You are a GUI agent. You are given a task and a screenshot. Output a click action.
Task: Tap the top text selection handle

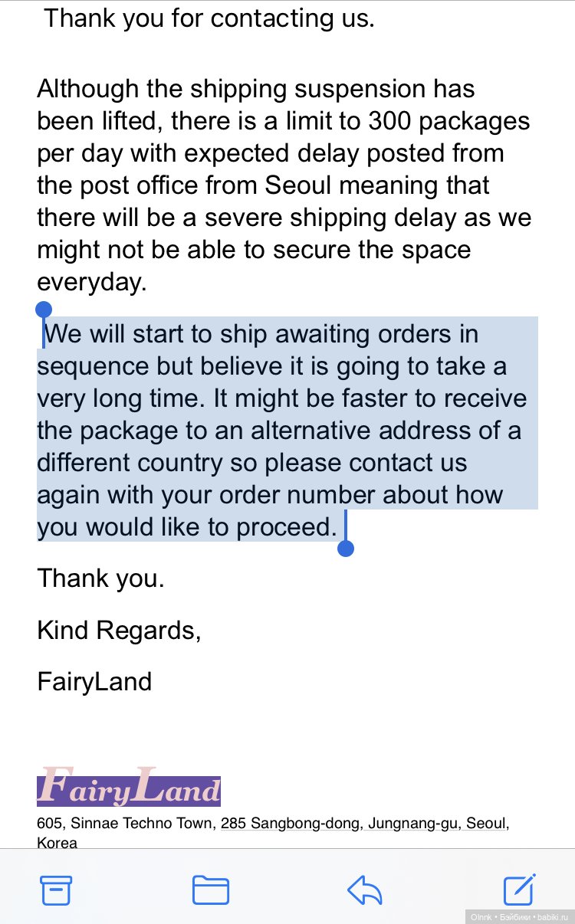click(44, 310)
